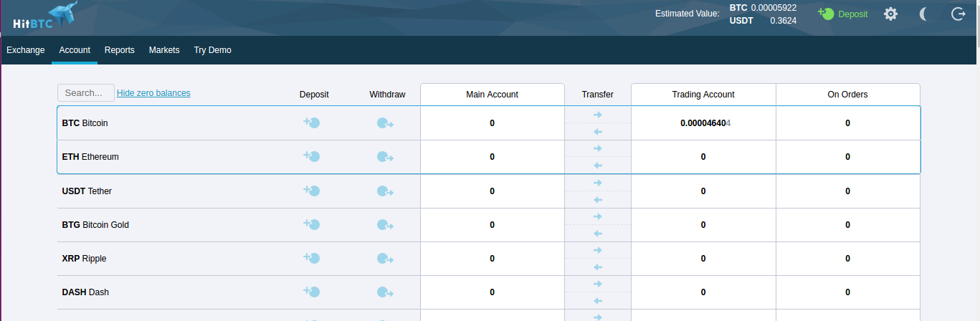This screenshot has width=980, height=321.
Task: Open the Markets tab
Action: (x=164, y=50)
